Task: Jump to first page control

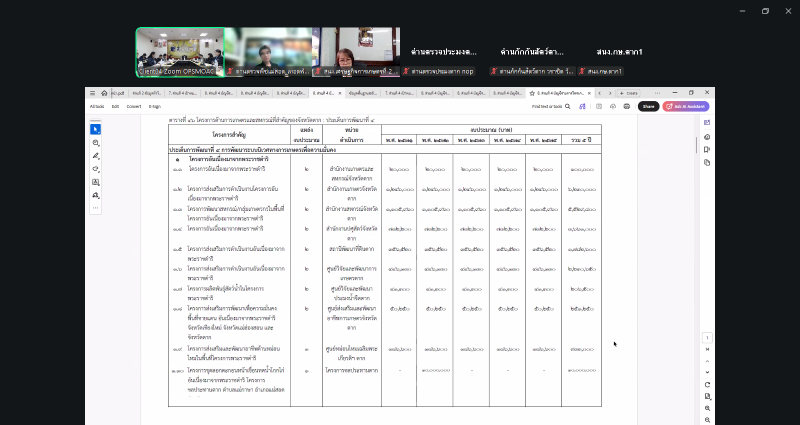Action: tap(707, 349)
